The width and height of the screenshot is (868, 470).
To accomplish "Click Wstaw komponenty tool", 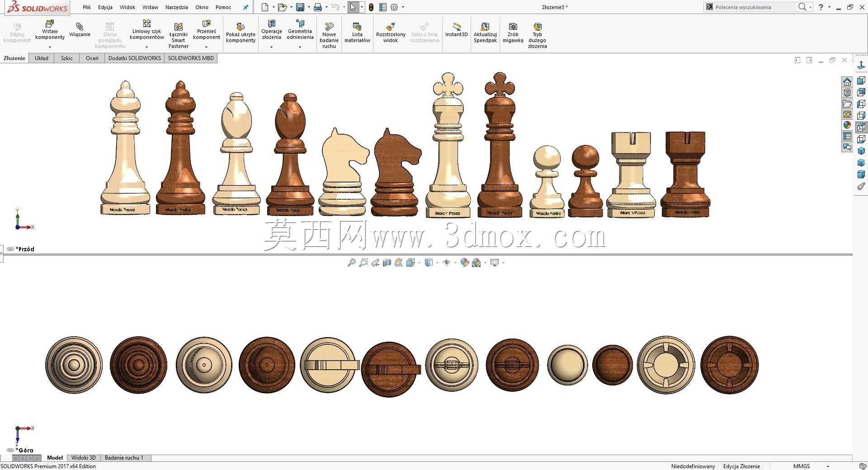I will tap(50, 30).
